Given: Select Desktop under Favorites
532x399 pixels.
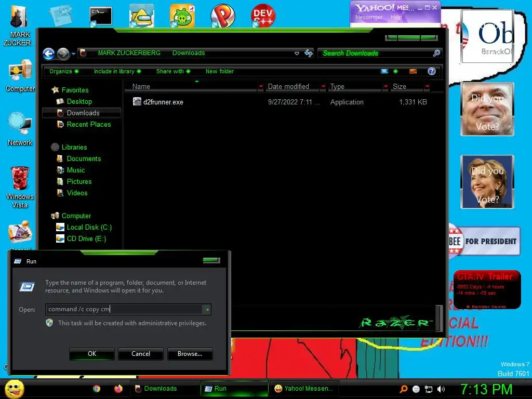Looking at the screenshot, I should coord(79,101).
